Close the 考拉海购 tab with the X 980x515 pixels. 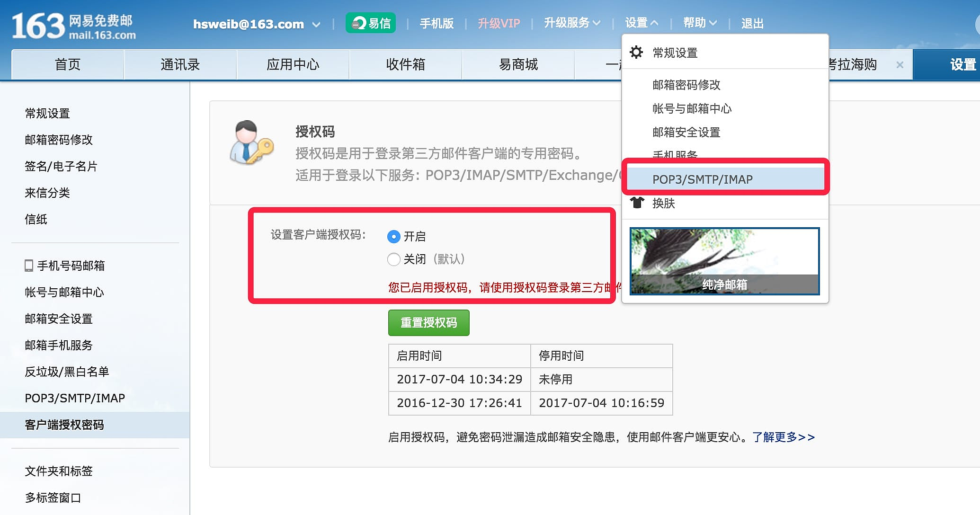click(x=900, y=65)
